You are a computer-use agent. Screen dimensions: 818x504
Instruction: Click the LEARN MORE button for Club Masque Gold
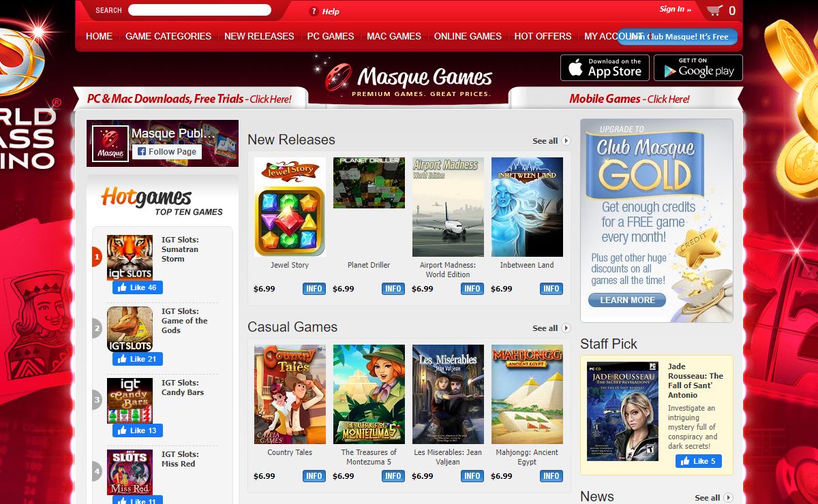(627, 300)
